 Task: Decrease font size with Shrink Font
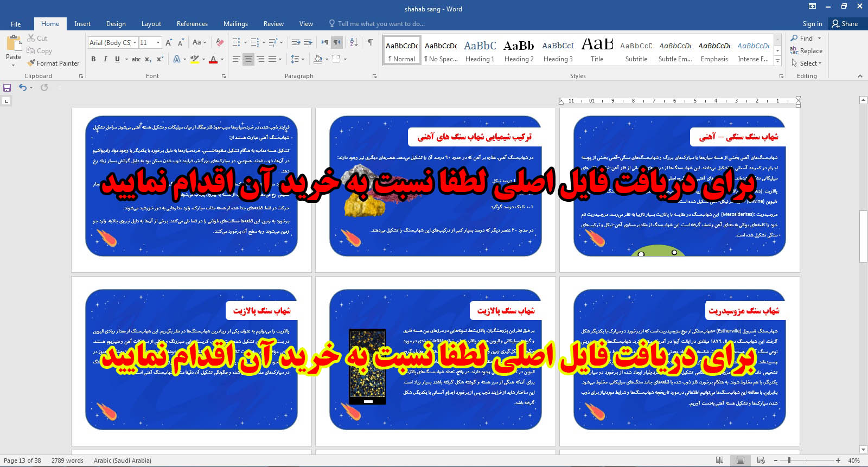181,42
